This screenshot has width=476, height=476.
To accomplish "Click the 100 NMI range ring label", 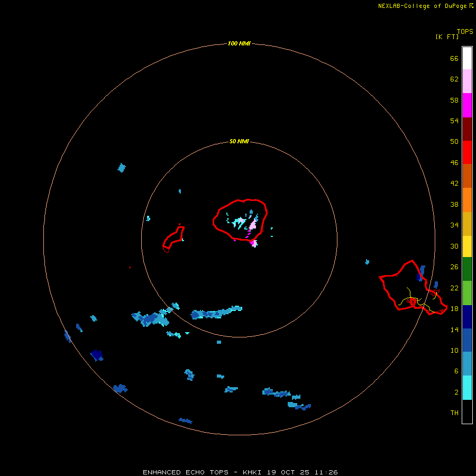I will (x=239, y=44).
